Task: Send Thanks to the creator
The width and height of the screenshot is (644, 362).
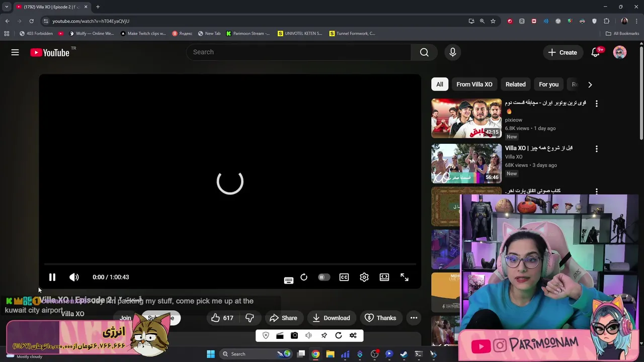Action: click(380, 318)
